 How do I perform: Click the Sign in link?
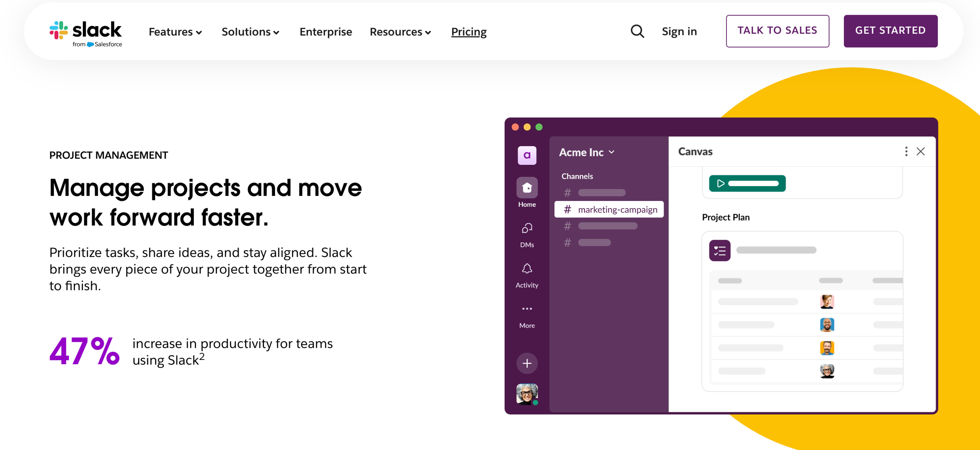(x=679, y=32)
